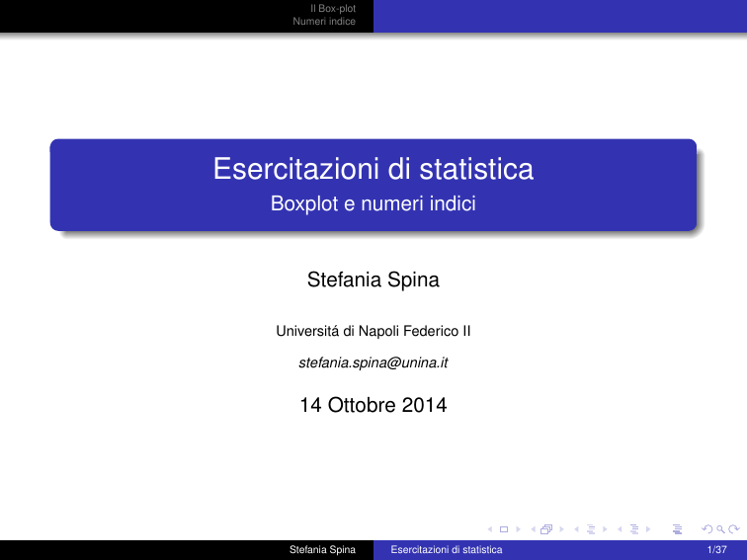Click previous subsection arrow in navigation bar
747x560 pixels.
(576, 529)
